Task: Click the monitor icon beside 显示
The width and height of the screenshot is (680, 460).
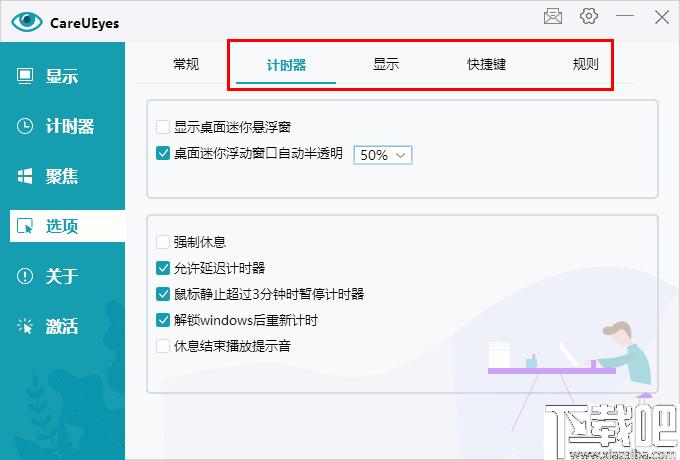Action: [25, 76]
